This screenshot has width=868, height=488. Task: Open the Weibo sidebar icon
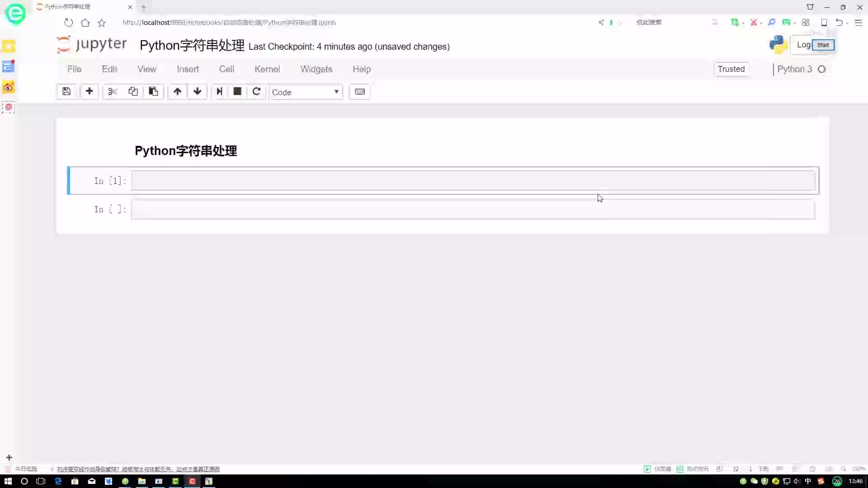click(x=9, y=87)
